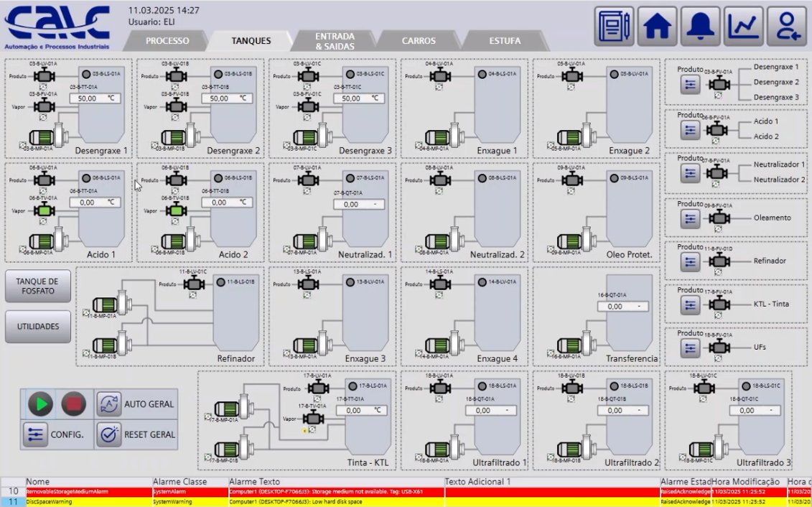Click the UTILIDADES button

38,327
